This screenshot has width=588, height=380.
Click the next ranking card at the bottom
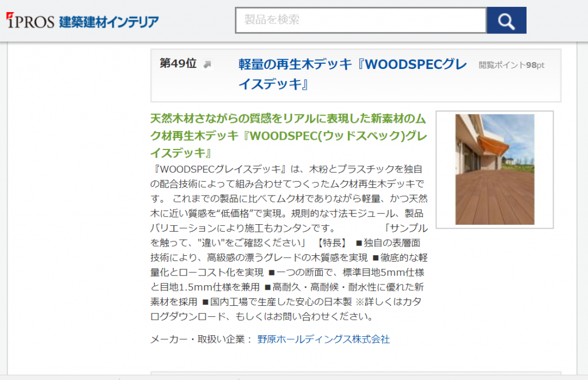click(x=355, y=375)
